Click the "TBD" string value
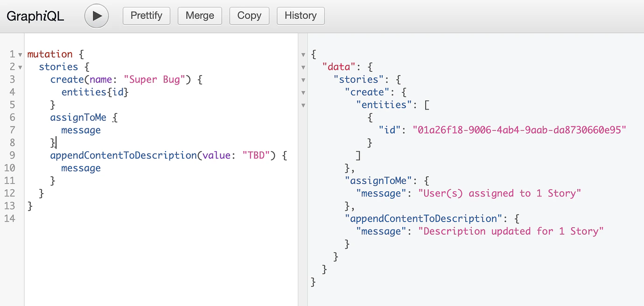Viewport: 644px width, 306px height. [x=256, y=155]
